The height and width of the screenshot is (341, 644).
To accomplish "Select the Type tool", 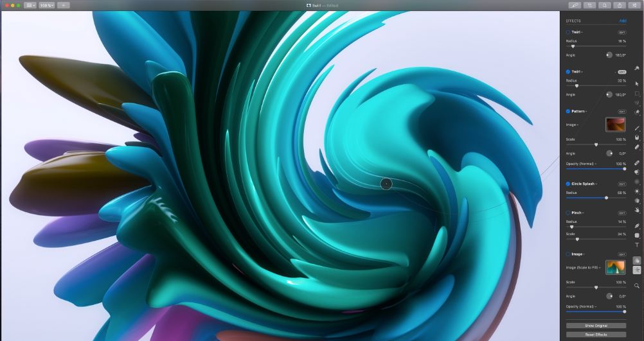I will (x=637, y=245).
